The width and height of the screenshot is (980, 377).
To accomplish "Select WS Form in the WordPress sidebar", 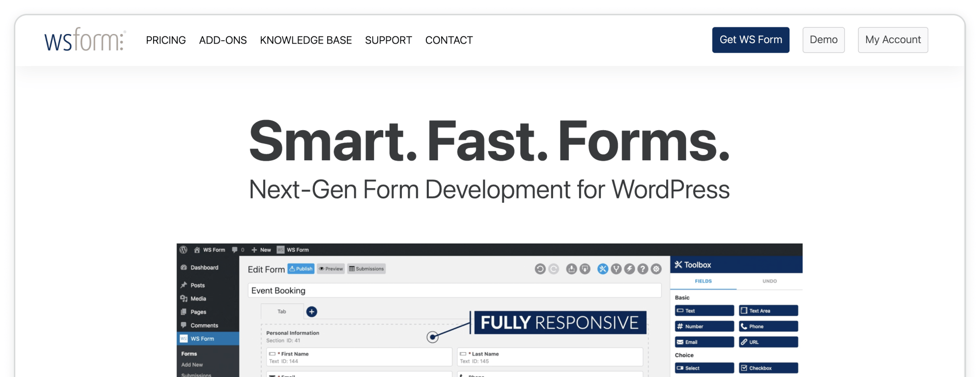I will pos(208,338).
